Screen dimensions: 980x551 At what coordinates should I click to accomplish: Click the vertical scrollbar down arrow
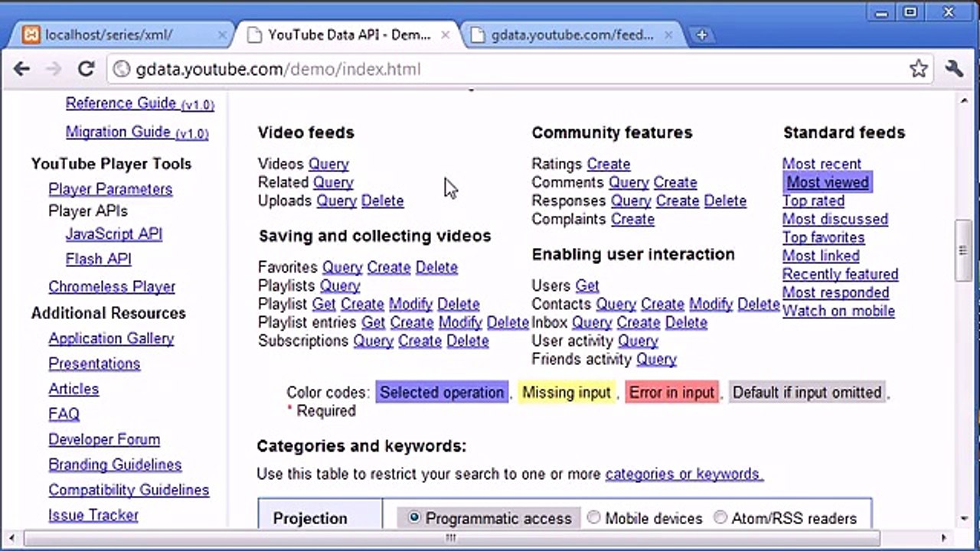pyautogui.click(x=965, y=518)
